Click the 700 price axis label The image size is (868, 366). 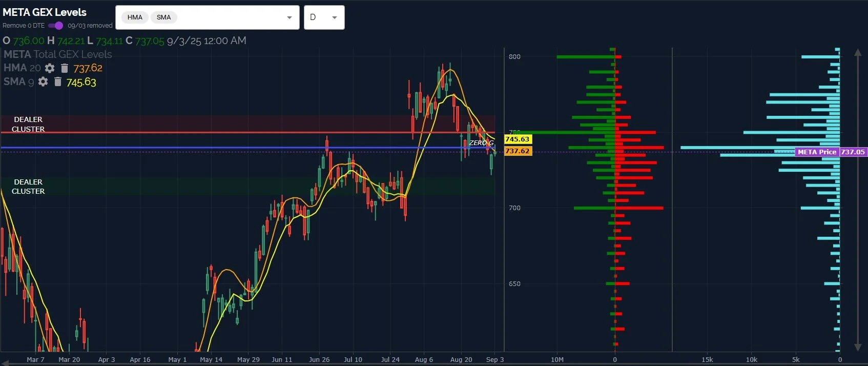514,208
